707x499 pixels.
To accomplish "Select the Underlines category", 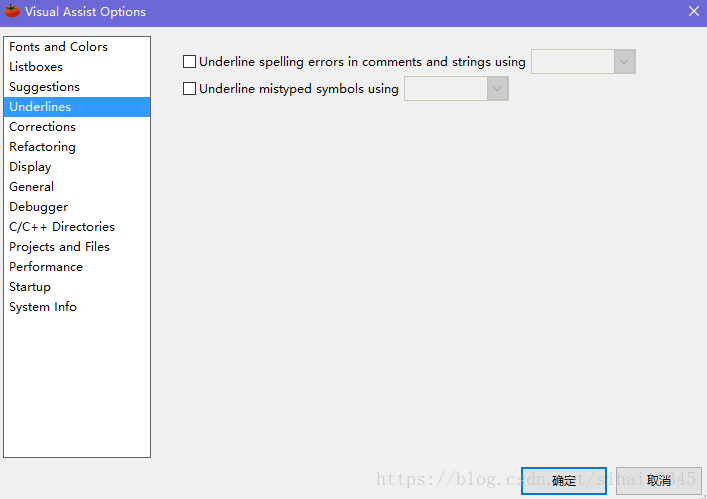I will coord(77,107).
